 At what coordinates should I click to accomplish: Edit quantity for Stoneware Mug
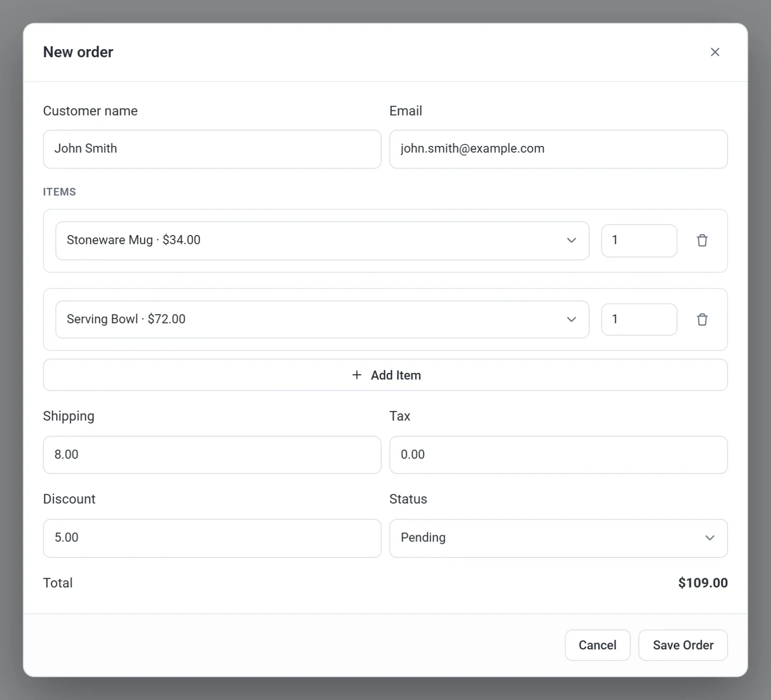(x=639, y=240)
